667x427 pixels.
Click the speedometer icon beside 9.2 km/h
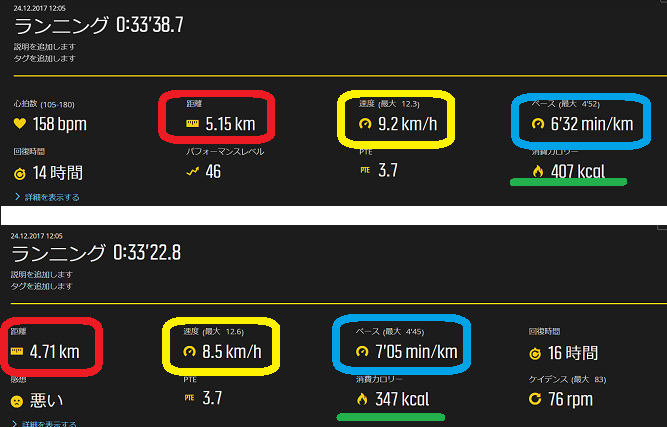click(x=365, y=124)
